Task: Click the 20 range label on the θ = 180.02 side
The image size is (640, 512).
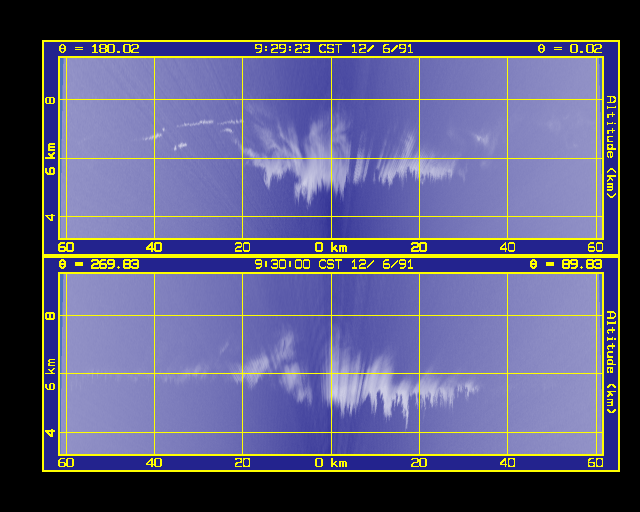Action: tap(242, 247)
